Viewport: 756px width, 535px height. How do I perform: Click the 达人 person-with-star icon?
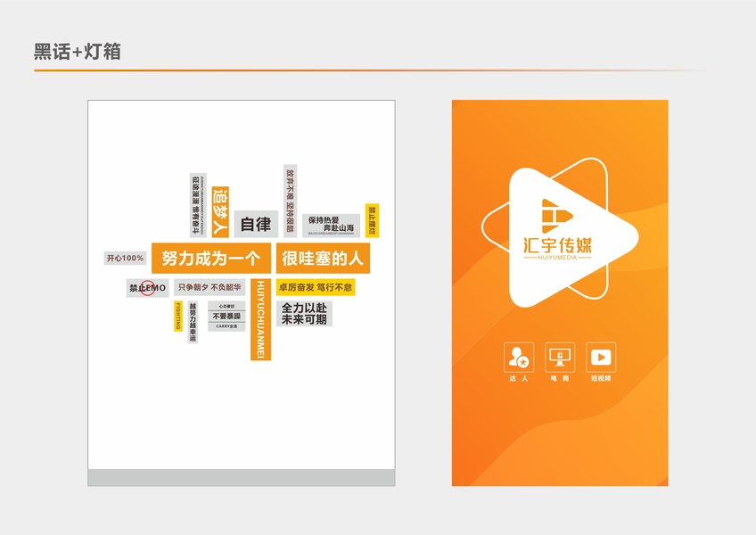(x=519, y=357)
